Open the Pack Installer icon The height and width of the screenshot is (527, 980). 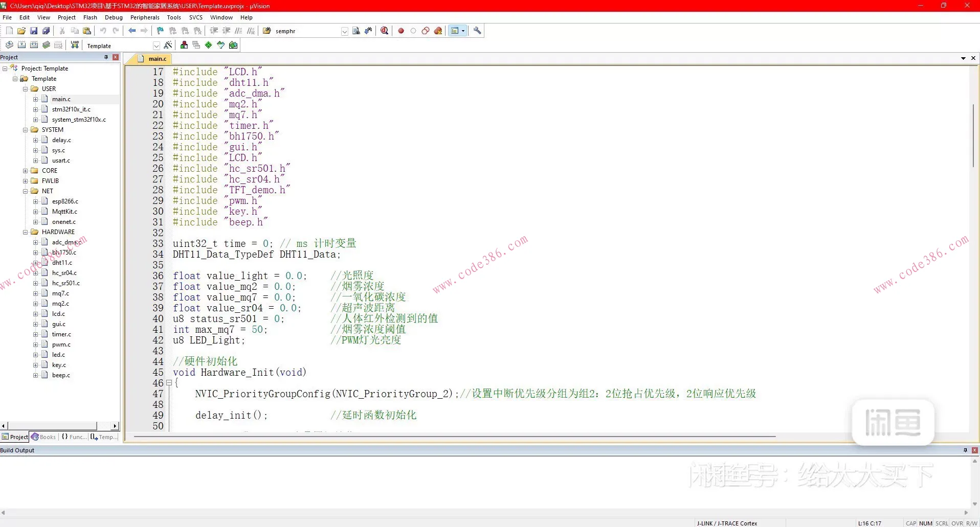233,45
